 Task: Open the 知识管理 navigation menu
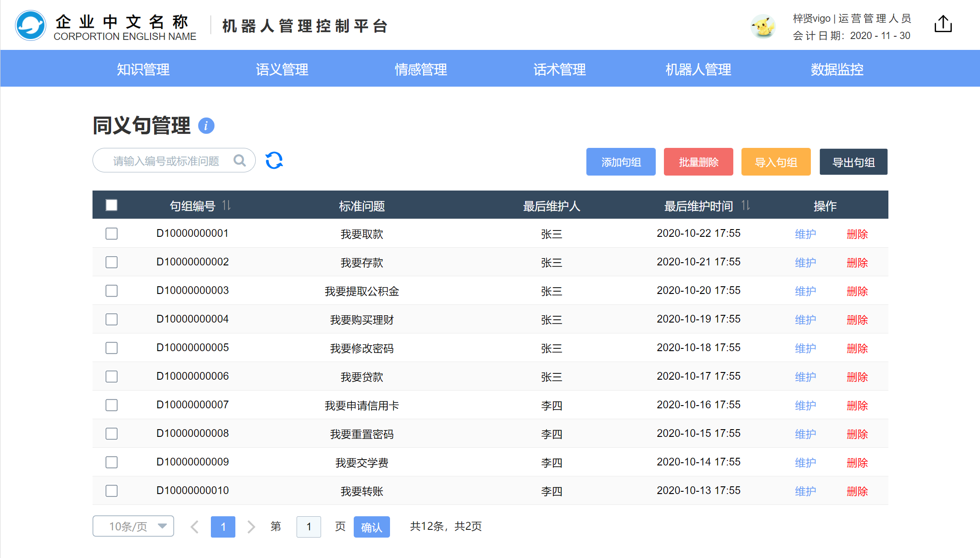tap(143, 69)
